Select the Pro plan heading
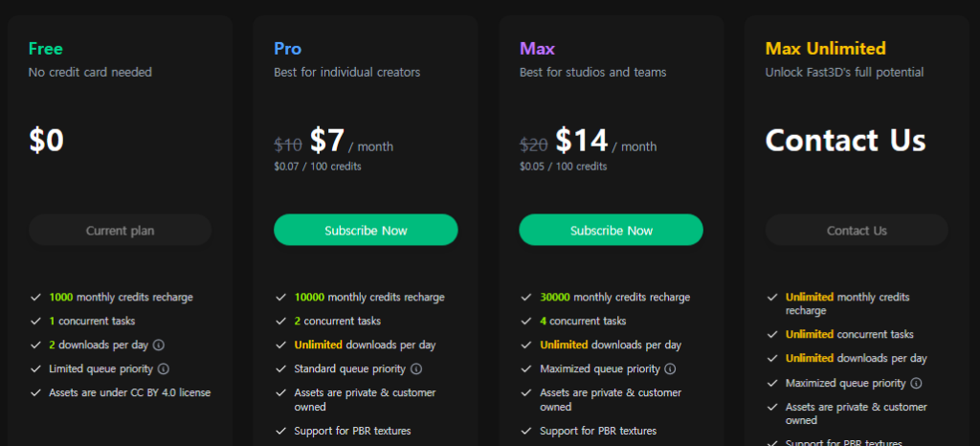Screen dimensions: 980x446 (287, 49)
